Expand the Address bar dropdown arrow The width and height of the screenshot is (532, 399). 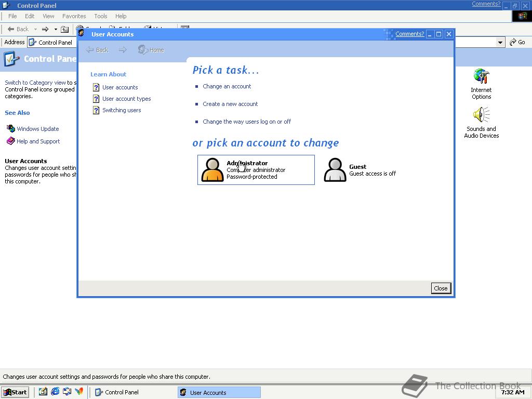[x=500, y=43]
